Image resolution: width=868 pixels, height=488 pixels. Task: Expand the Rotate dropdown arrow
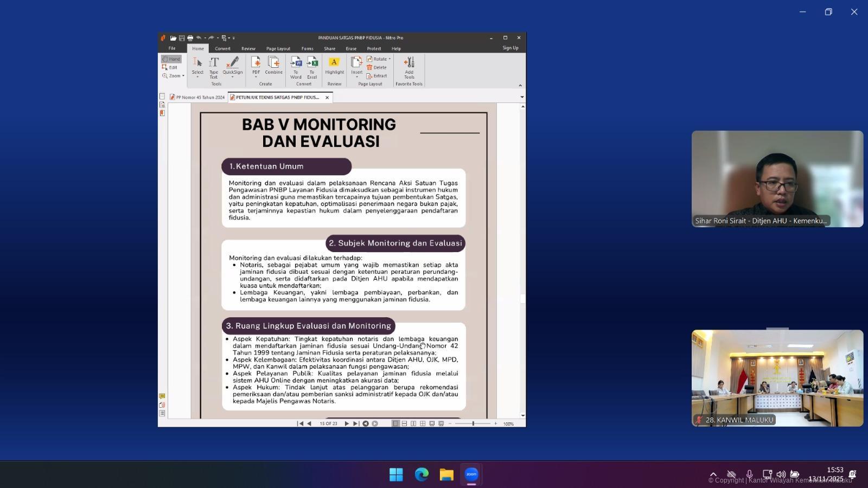pos(390,59)
